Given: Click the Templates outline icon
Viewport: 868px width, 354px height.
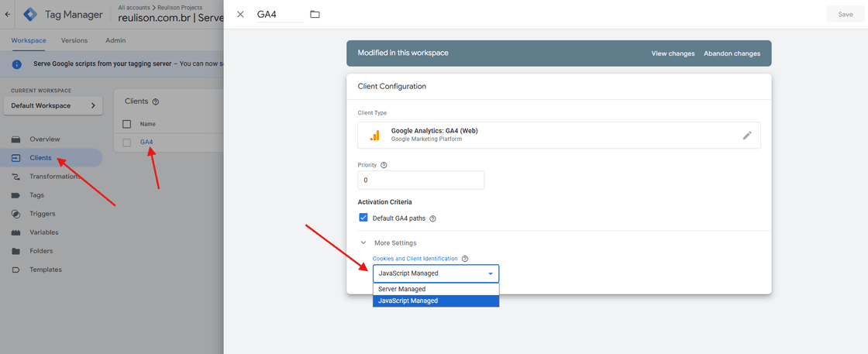Looking at the screenshot, I should 16,270.
